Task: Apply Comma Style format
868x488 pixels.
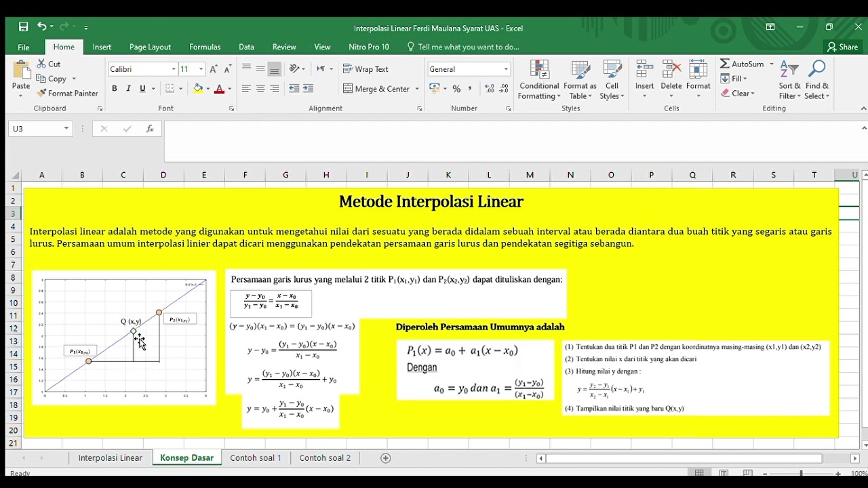Action: [470, 89]
